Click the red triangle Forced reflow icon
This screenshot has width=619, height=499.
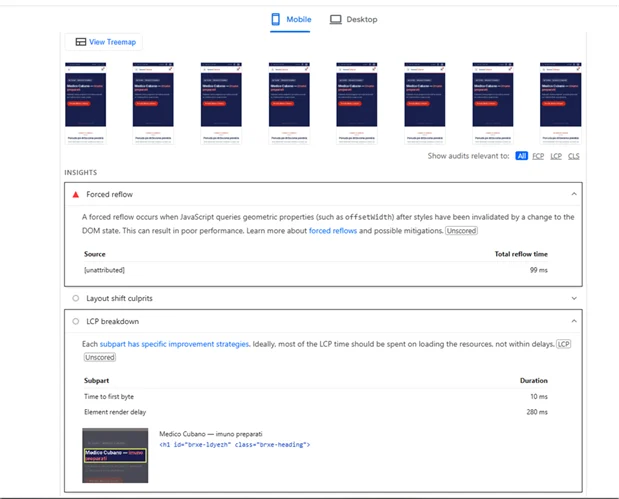(x=75, y=194)
